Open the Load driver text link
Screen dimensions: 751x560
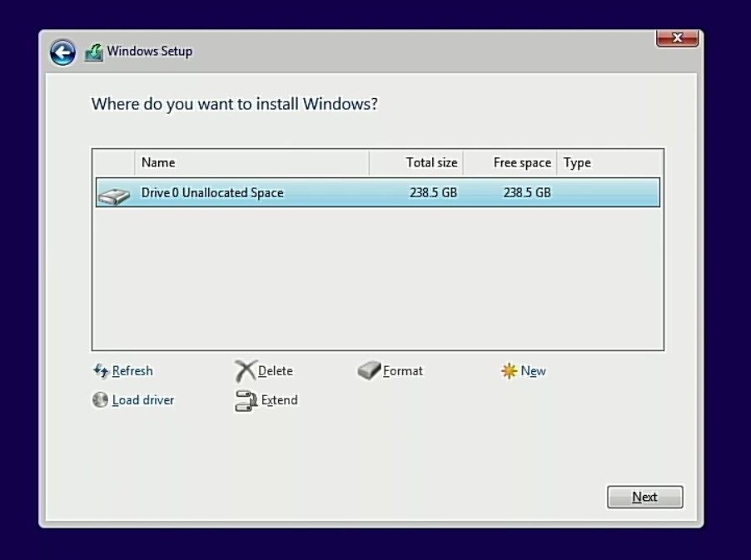[x=143, y=400]
